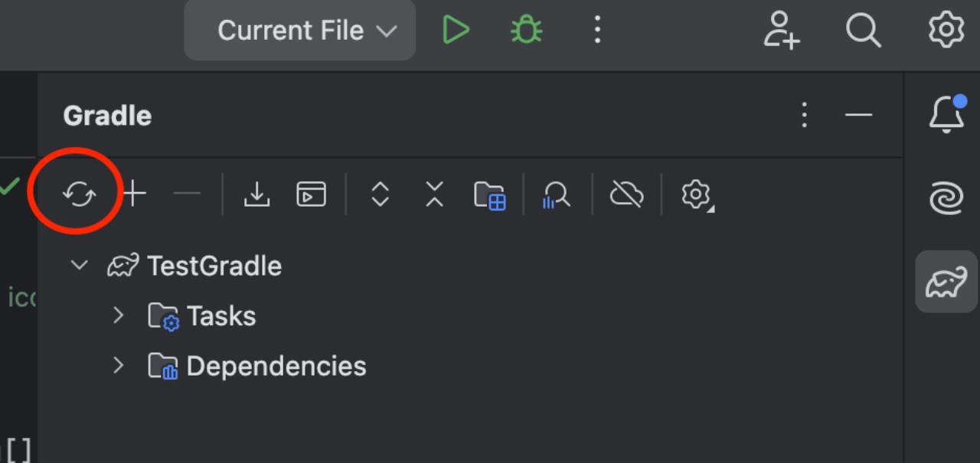Toggle grouping of Gradle modules
This screenshot has height=463, width=980.
(x=490, y=194)
